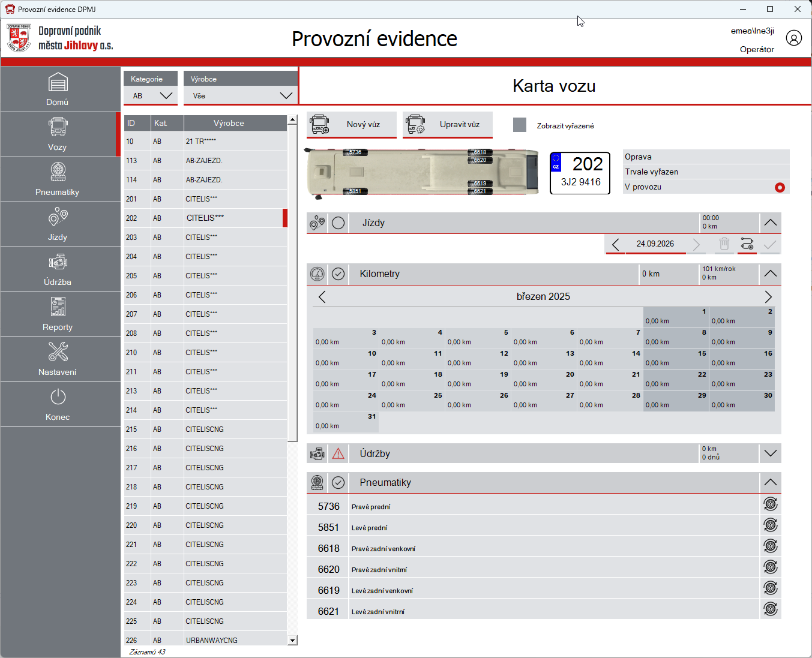Select the Oprava status option
Screen dimensions: 812x658
pyautogui.click(x=706, y=157)
